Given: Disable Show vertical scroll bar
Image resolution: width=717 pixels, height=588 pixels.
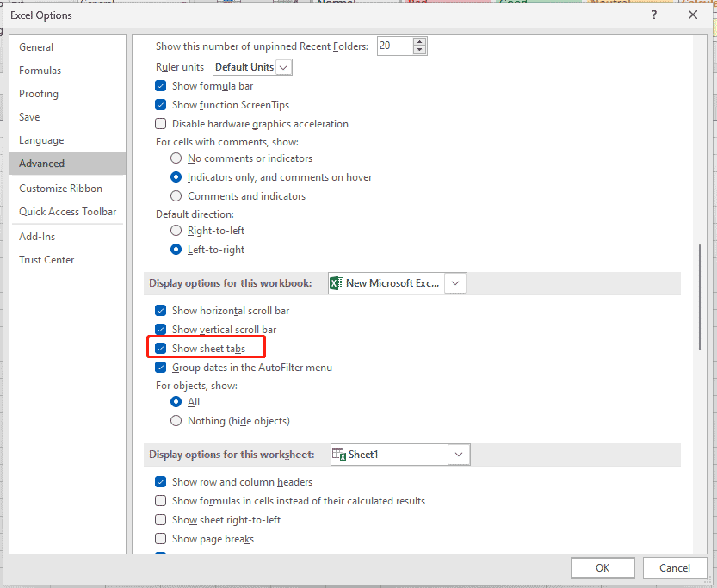Looking at the screenshot, I should (x=160, y=329).
